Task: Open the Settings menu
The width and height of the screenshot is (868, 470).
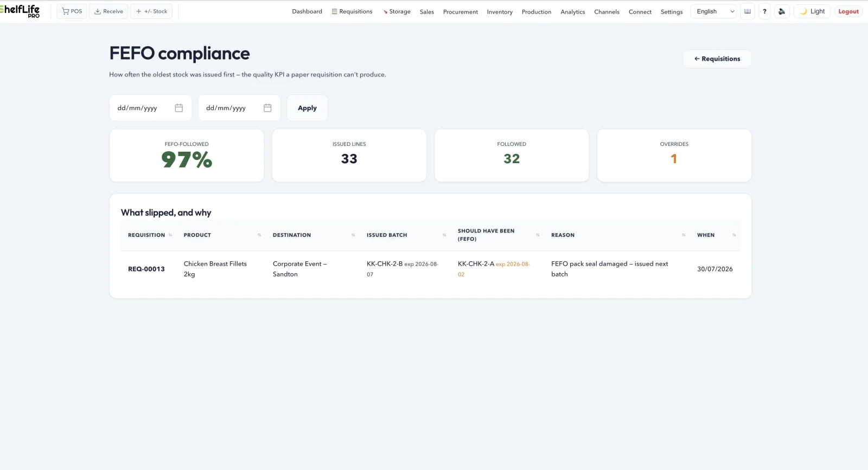Action: click(x=672, y=12)
